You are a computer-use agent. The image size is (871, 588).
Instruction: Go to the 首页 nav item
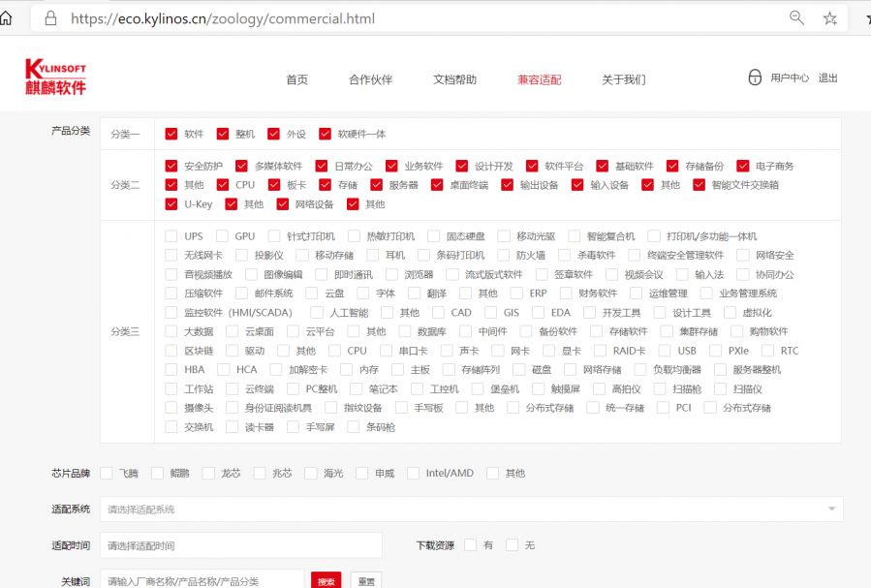(x=296, y=79)
